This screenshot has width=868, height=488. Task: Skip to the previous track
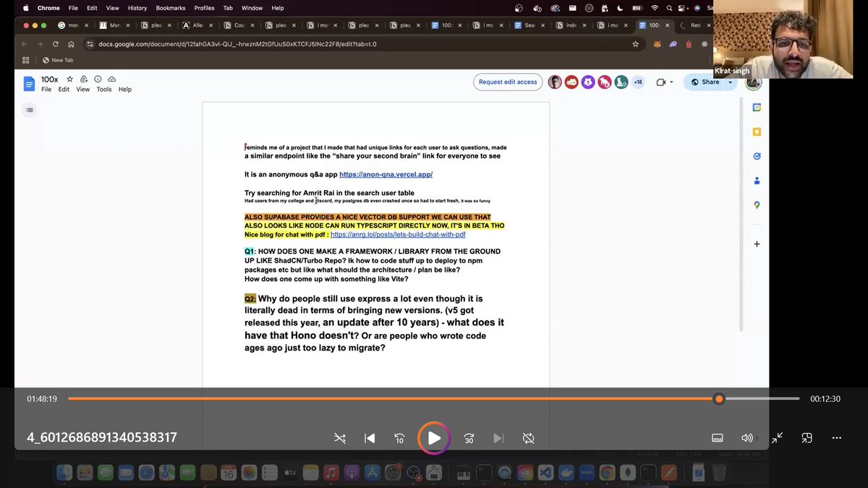(x=370, y=438)
